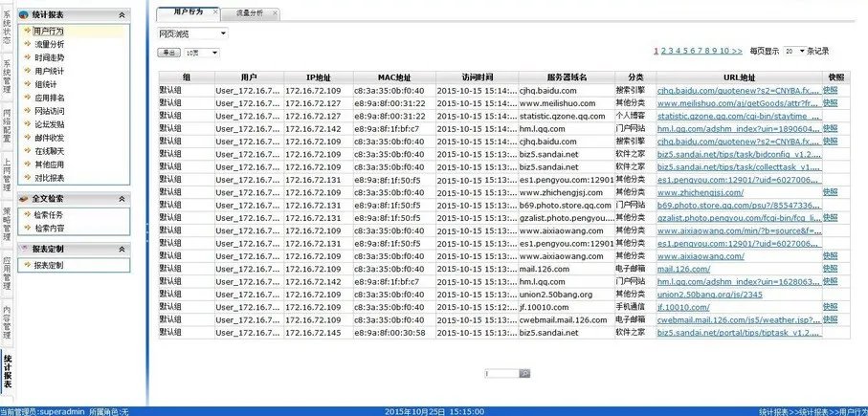Open the 应用排名 report item
The width and height of the screenshot is (868, 416).
tap(49, 98)
